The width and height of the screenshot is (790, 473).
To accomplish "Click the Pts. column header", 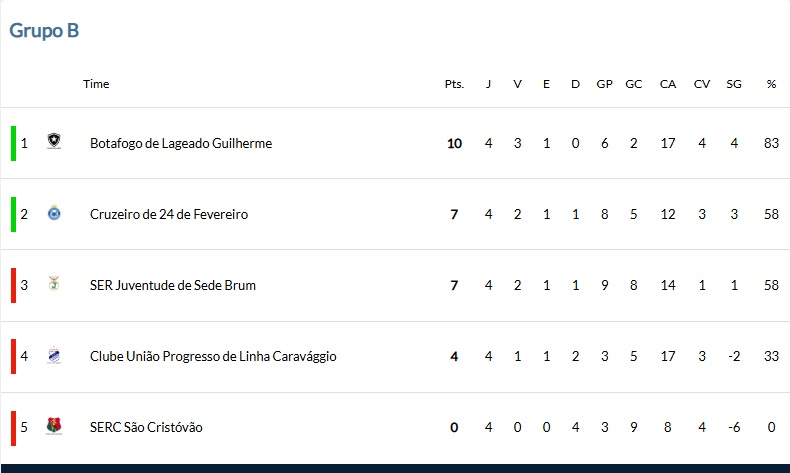I will pos(454,84).
